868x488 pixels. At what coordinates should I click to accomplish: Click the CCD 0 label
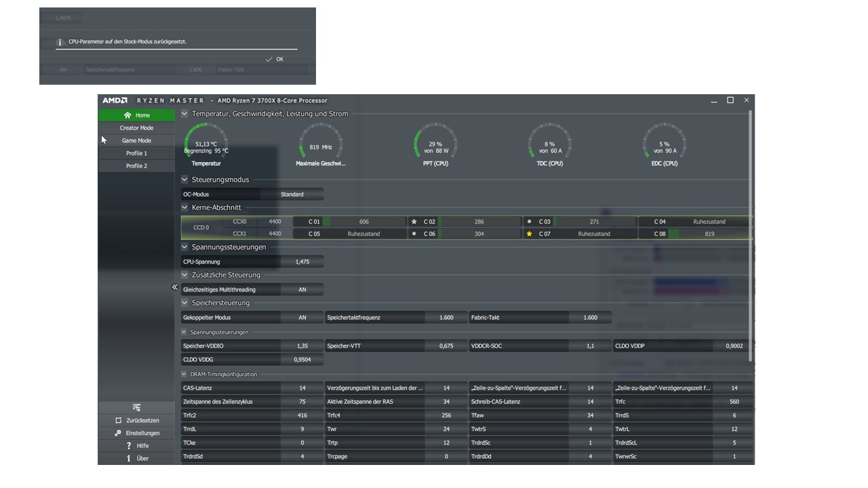(201, 228)
